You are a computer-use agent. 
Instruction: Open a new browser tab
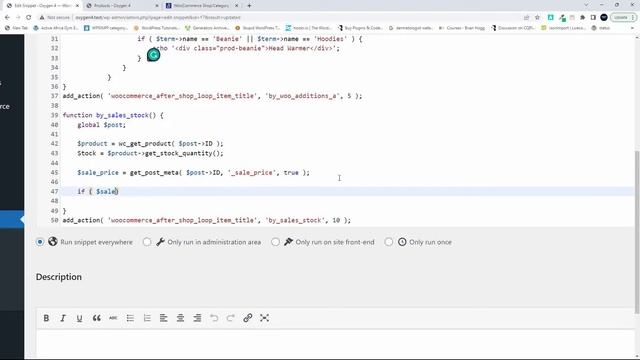pyautogui.click(x=249, y=6)
